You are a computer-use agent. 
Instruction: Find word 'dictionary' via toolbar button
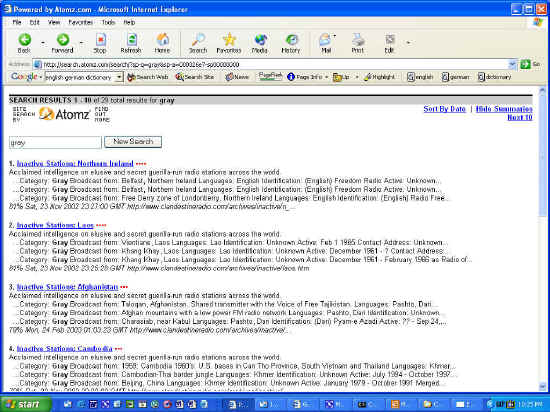point(495,77)
